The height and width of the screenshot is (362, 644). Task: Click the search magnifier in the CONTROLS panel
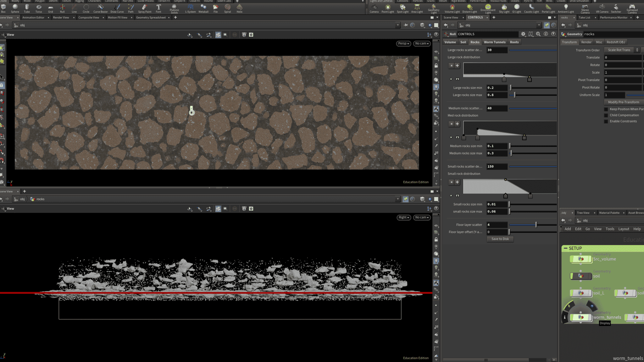(538, 34)
